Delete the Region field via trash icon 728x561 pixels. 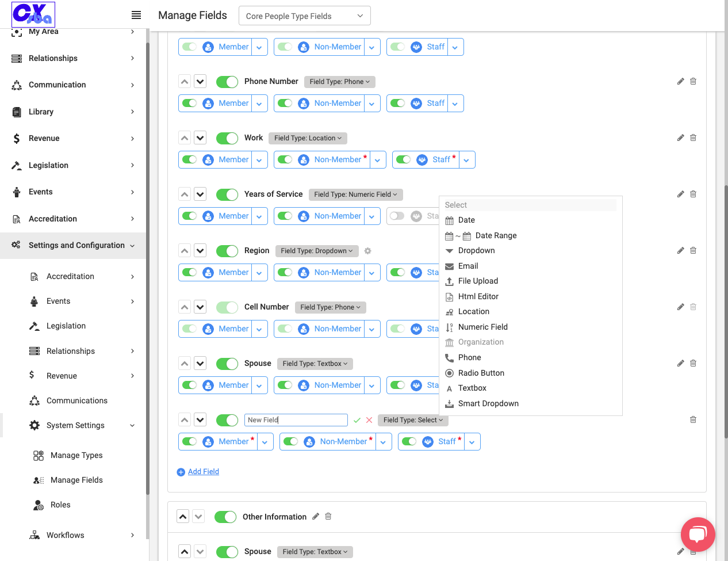[693, 250]
